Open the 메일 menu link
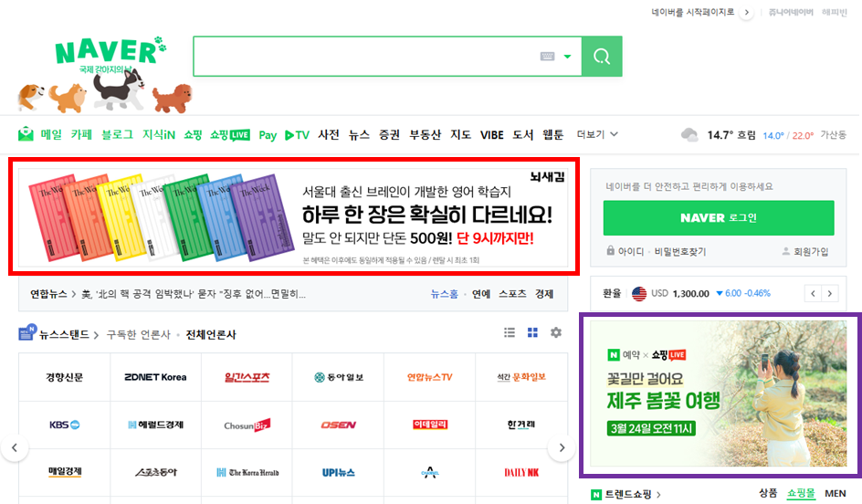Image resolution: width=862 pixels, height=504 pixels. pos(51,134)
